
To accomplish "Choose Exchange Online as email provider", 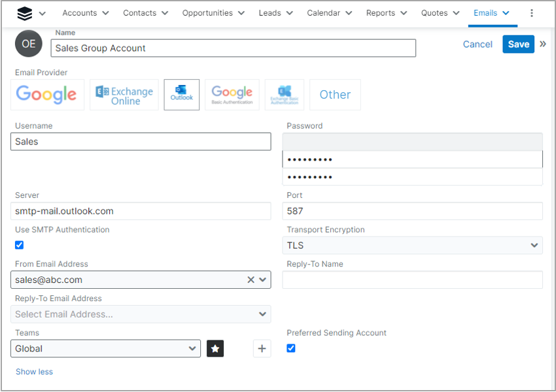I will coord(124,95).
